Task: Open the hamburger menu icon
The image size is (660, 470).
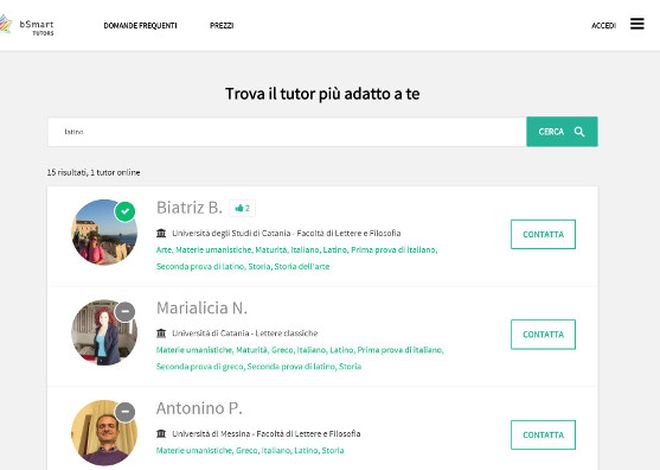Action: [637, 24]
